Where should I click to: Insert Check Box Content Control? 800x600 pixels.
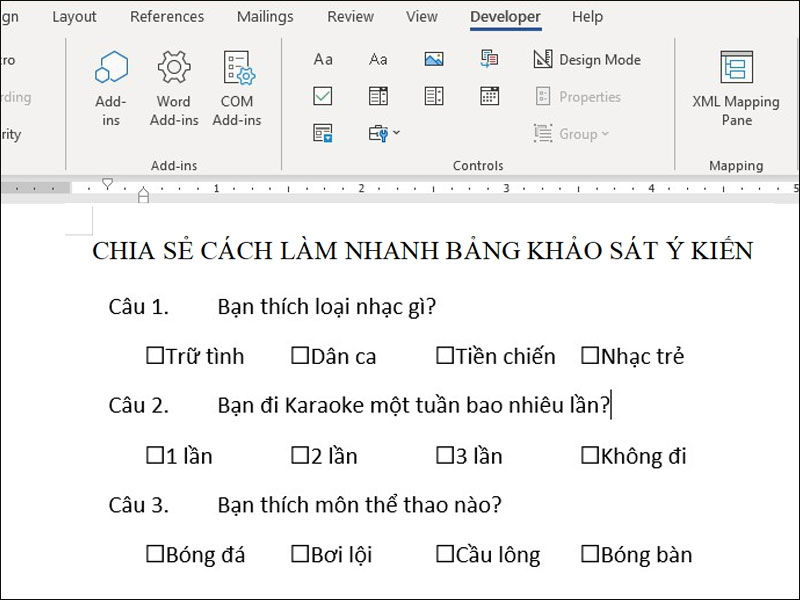[322, 96]
